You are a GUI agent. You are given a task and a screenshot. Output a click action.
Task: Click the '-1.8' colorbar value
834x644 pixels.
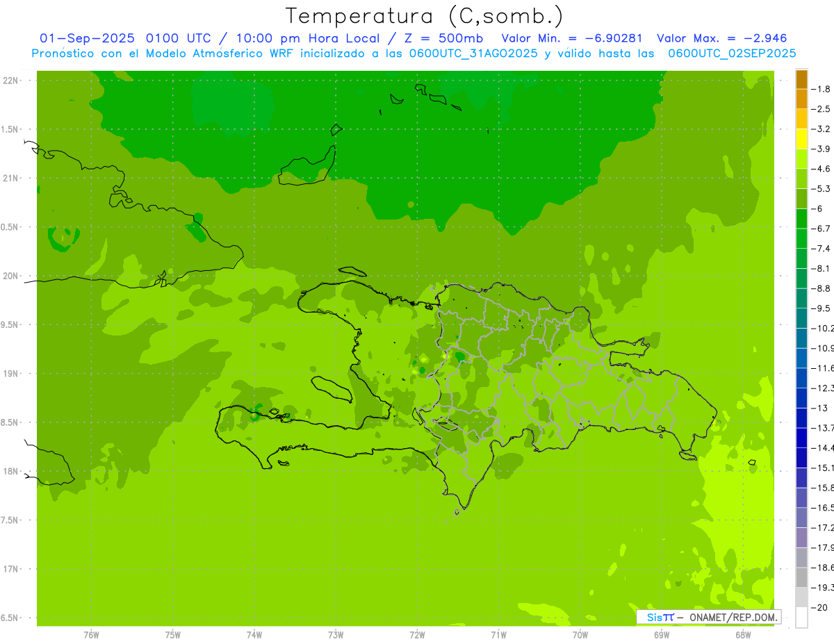821,89
